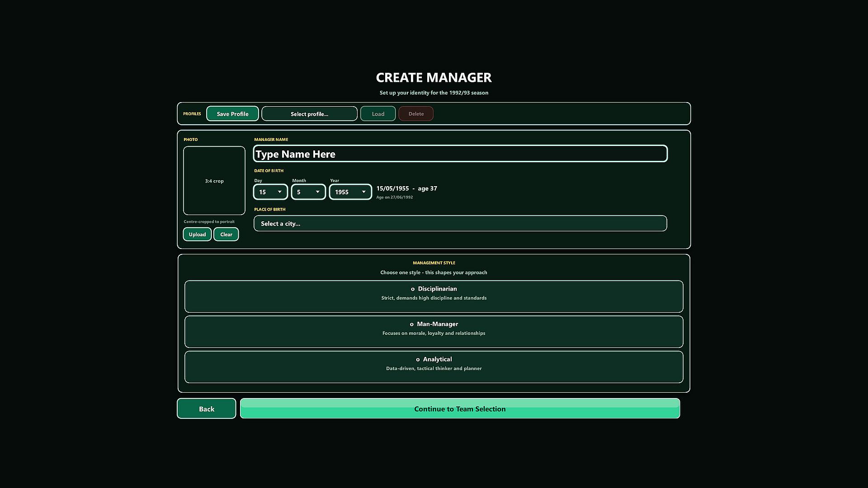
Task: Click the CREATE MANAGER heading
Action: point(434,78)
